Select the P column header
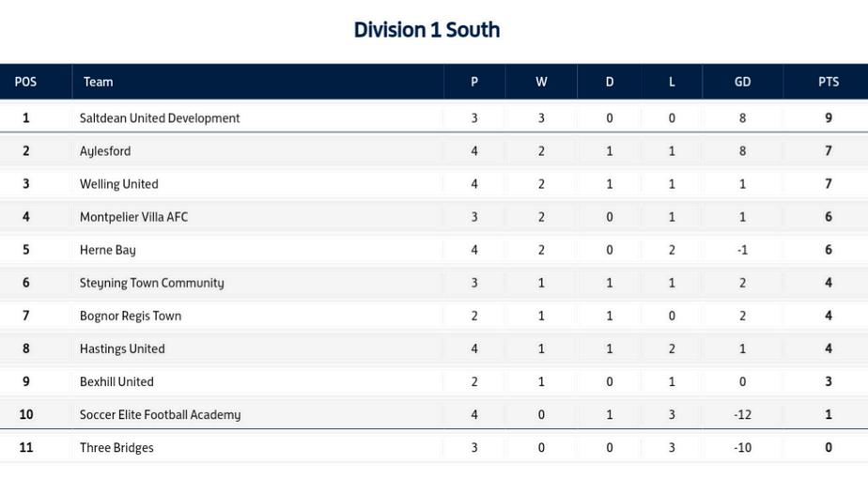The height and width of the screenshot is (480, 868). (474, 82)
